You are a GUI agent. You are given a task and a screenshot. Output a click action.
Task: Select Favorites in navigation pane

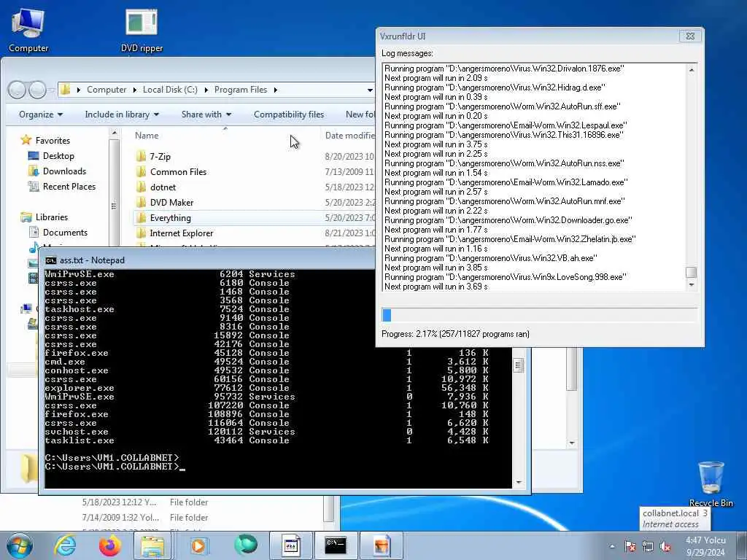pos(53,141)
